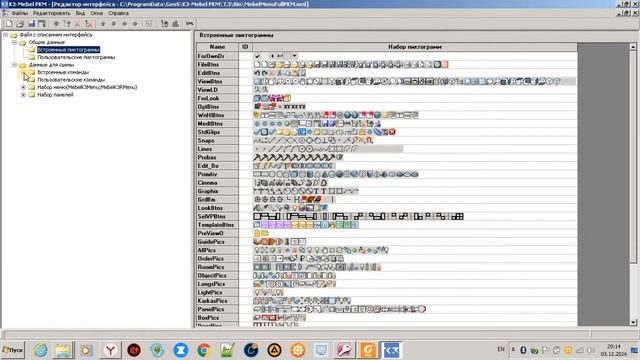Collapse the Файл с описанием интерфейса root node
This screenshot has width=640, height=360.
point(5,35)
